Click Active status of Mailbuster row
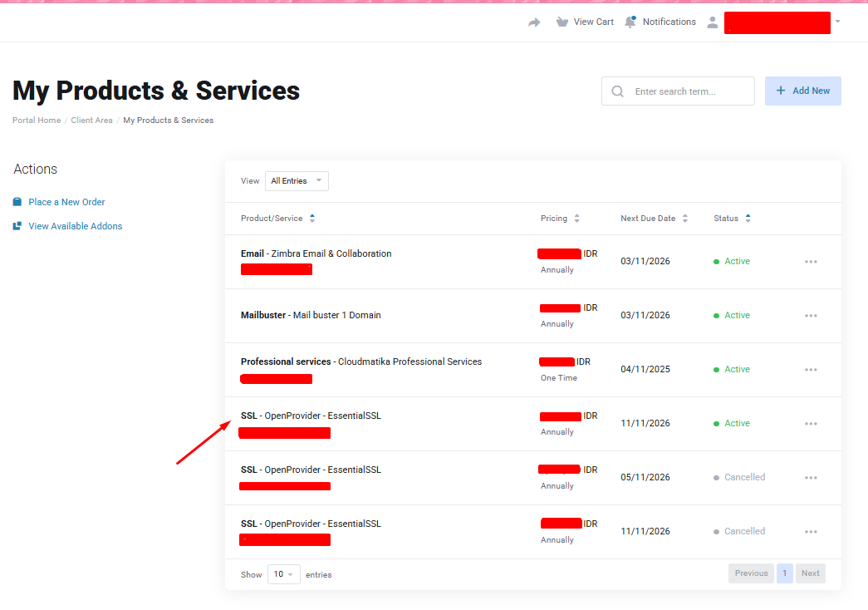The image size is (868, 610). tap(732, 315)
